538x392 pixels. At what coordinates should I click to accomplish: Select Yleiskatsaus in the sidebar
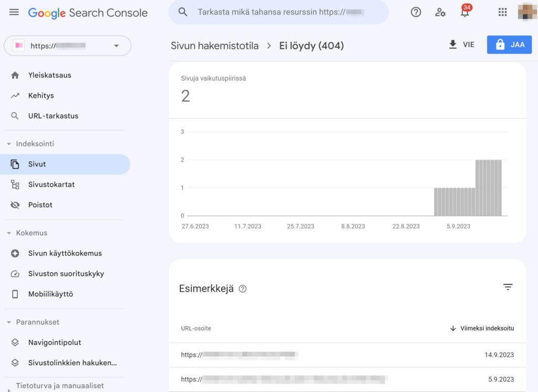click(x=49, y=75)
